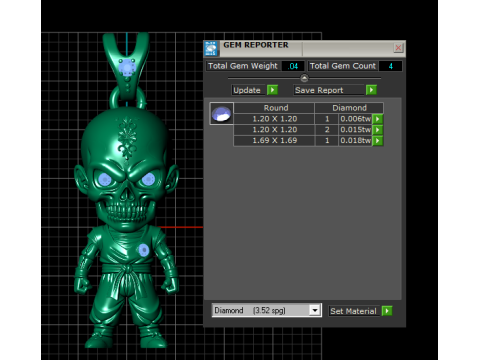The image size is (480, 360).
Task: Click the 0.018tw weight cell
Action: coord(355,141)
